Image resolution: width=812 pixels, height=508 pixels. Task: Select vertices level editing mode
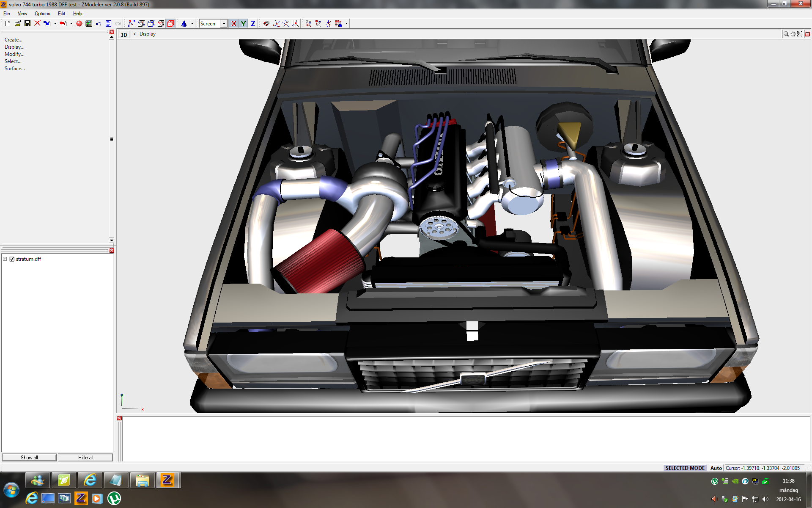click(131, 24)
